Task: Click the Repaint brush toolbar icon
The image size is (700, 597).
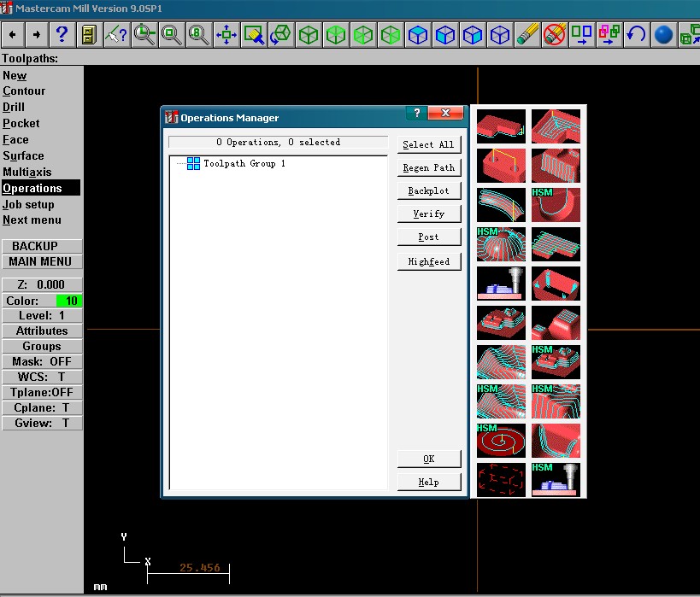Action: [254, 34]
